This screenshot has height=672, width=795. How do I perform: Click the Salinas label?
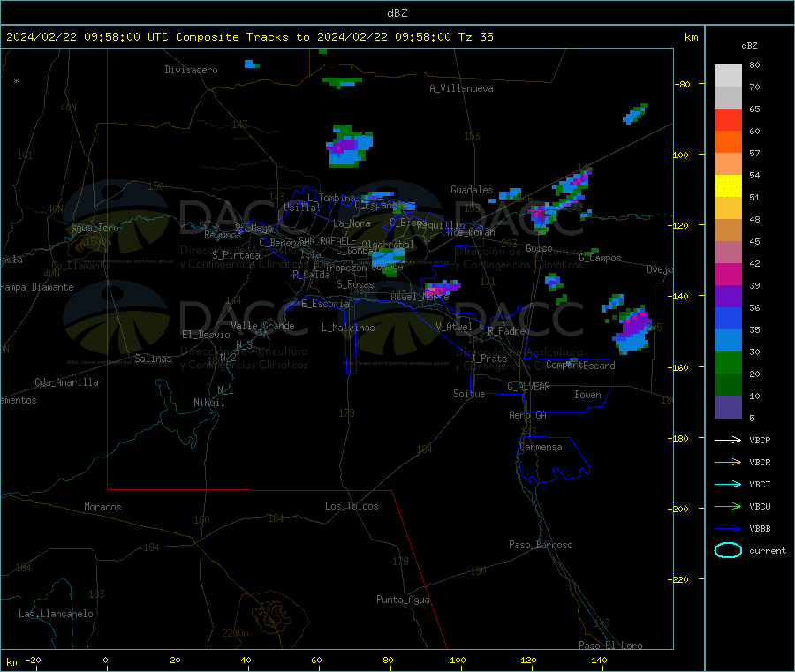[153, 359]
